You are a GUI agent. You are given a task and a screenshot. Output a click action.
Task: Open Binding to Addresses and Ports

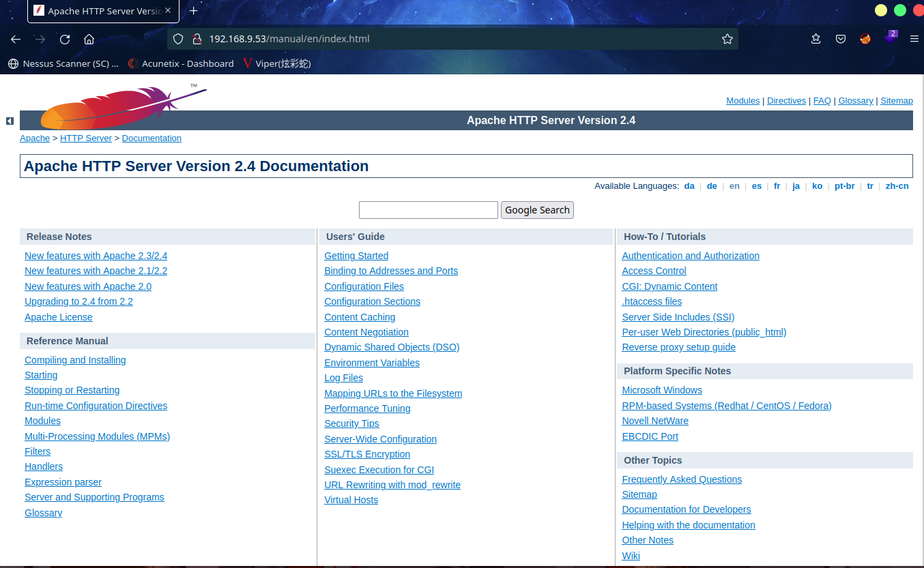(391, 271)
